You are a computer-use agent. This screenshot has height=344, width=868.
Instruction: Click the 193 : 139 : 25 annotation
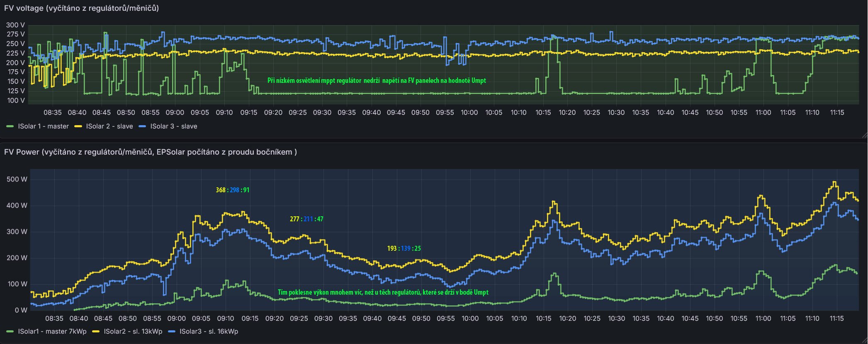point(404,249)
